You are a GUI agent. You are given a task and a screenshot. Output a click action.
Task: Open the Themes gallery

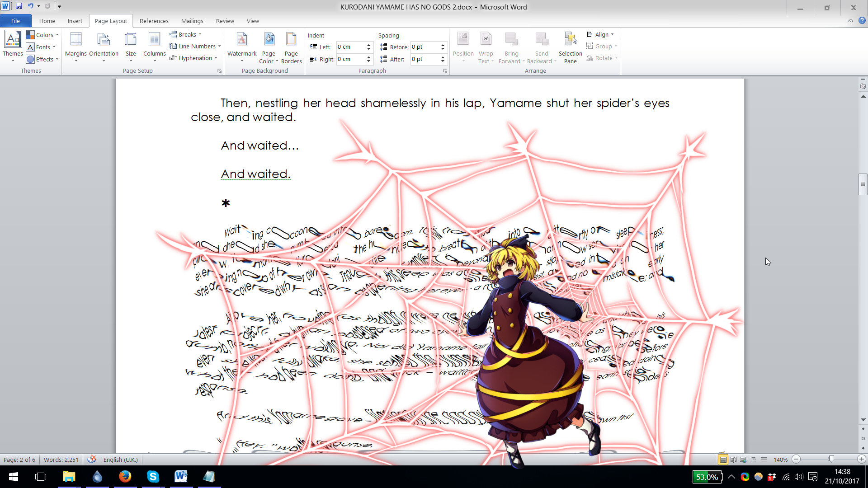[x=13, y=47]
